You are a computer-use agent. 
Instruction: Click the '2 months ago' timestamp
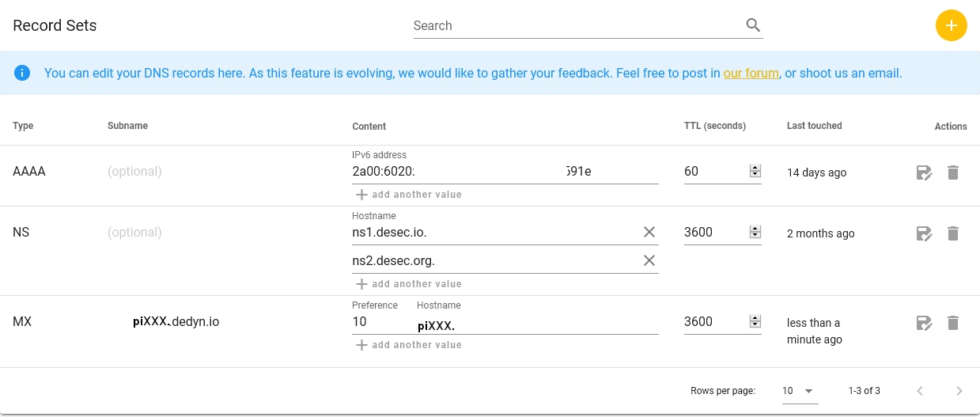tap(821, 233)
